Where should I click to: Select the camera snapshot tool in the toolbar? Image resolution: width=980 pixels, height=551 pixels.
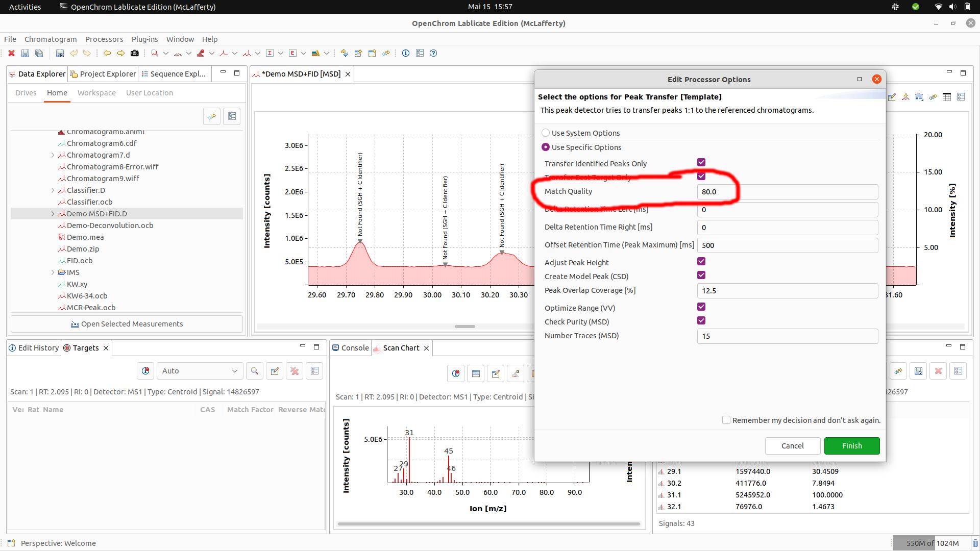(135, 53)
